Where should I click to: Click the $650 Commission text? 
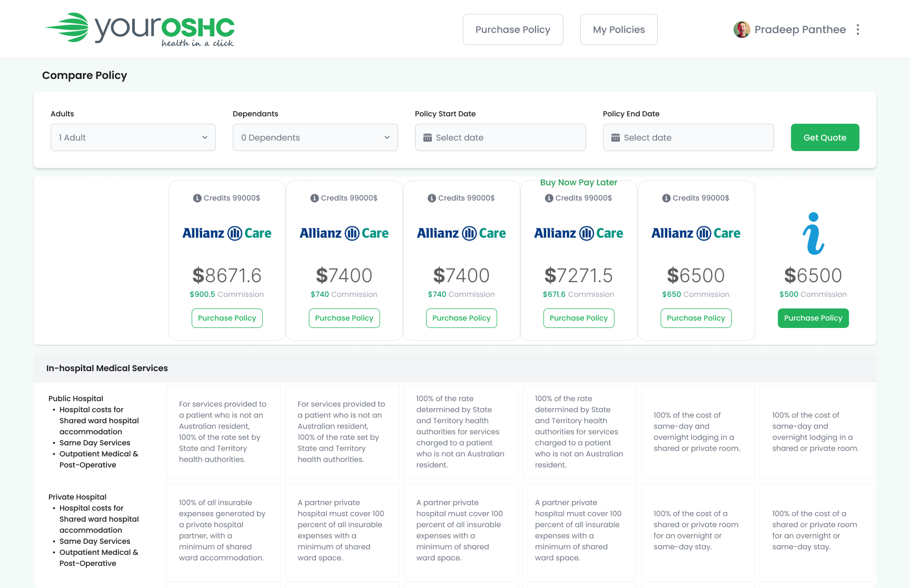[696, 294]
